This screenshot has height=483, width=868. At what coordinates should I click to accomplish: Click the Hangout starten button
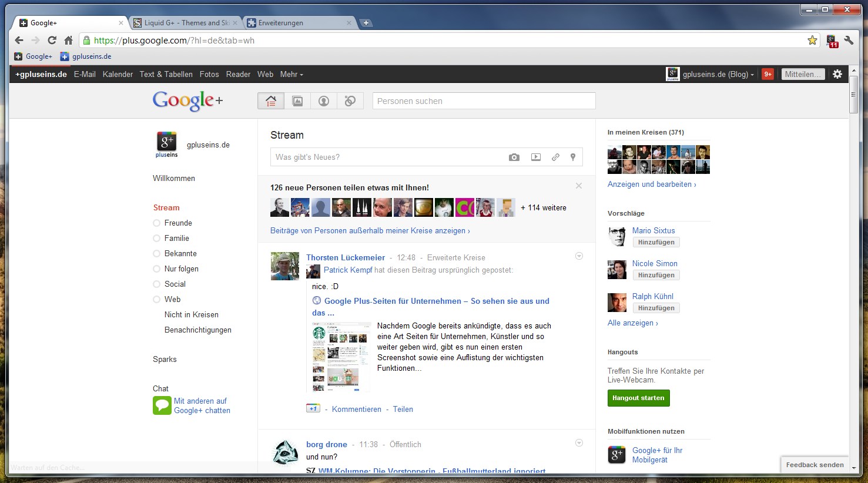point(638,398)
